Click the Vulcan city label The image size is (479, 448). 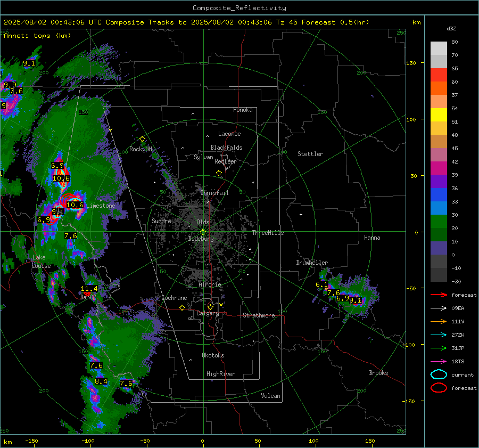click(270, 396)
